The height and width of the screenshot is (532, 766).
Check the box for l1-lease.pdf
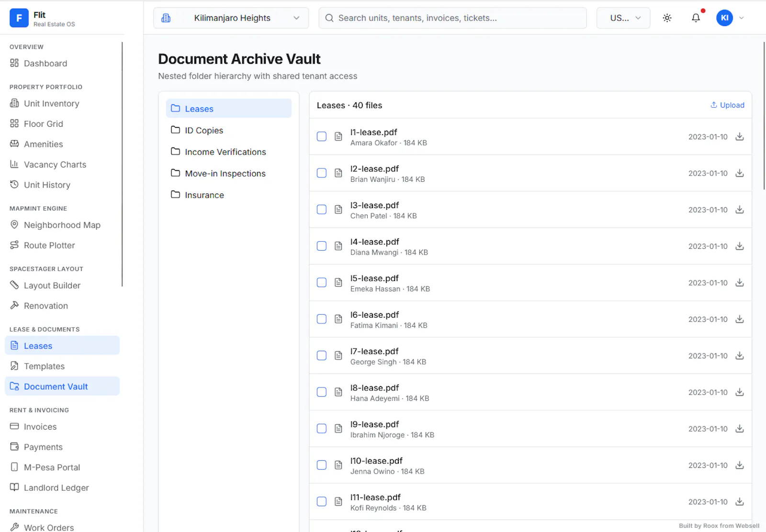click(x=322, y=137)
